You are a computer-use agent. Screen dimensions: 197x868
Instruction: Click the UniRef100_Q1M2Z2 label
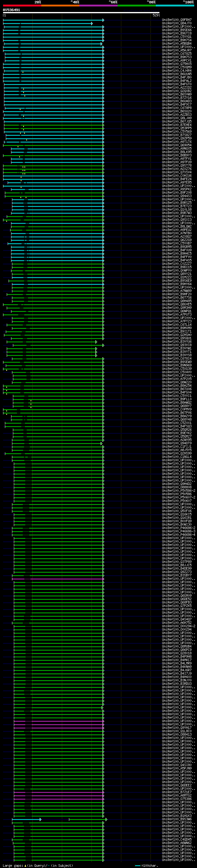[x=177, y=277]
